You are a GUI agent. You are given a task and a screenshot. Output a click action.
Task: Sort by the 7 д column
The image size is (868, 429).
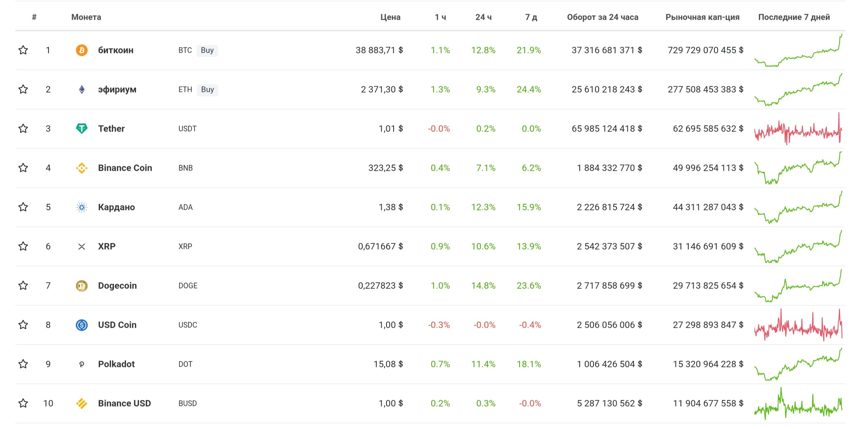[x=531, y=17]
